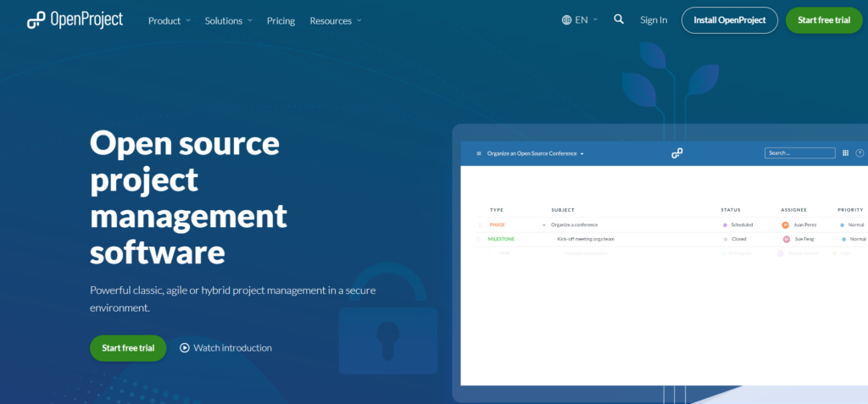Click ASSIGNEE column header
The height and width of the screenshot is (404, 868).
tap(793, 210)
